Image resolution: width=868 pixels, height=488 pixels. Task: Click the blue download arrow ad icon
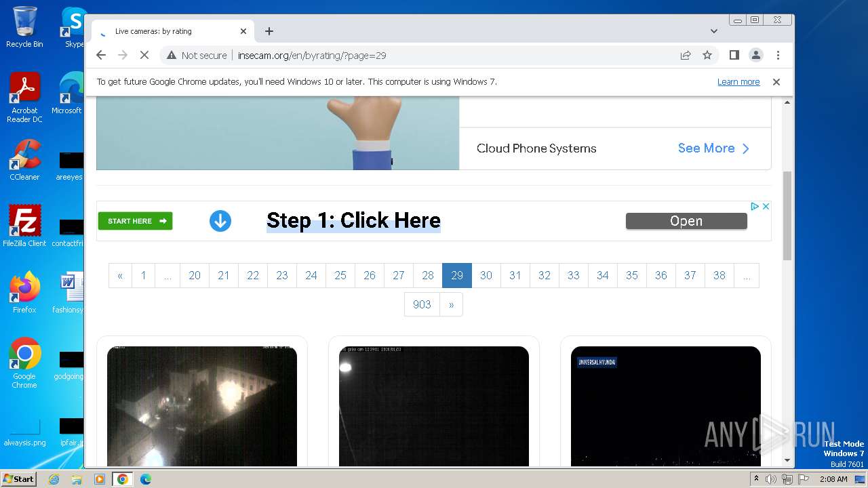pyautogui.click(x=220, y=221)
